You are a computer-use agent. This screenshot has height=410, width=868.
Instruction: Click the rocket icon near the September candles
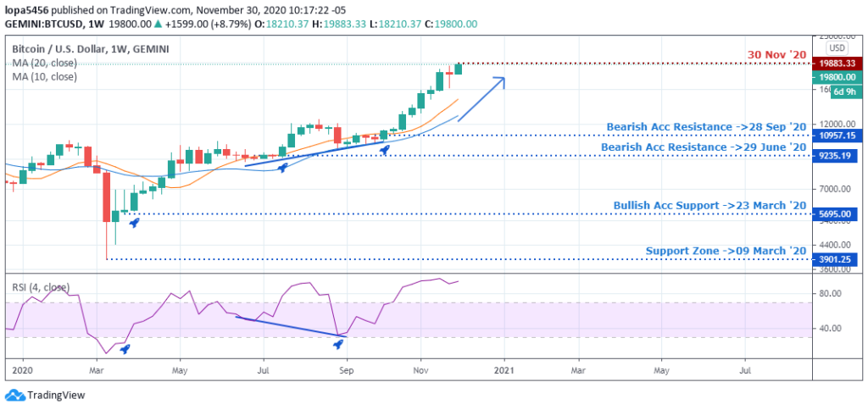click(385, 150)
